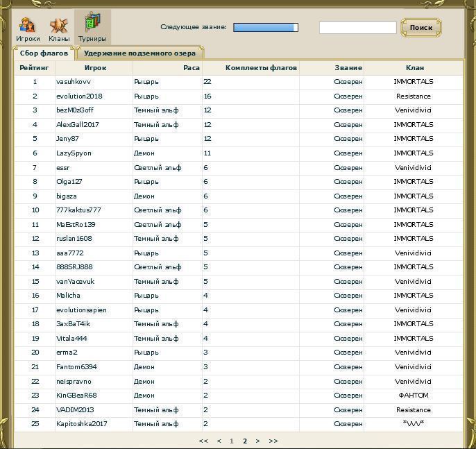
Task: Click the Поиск search button
Action: (420, 28)
